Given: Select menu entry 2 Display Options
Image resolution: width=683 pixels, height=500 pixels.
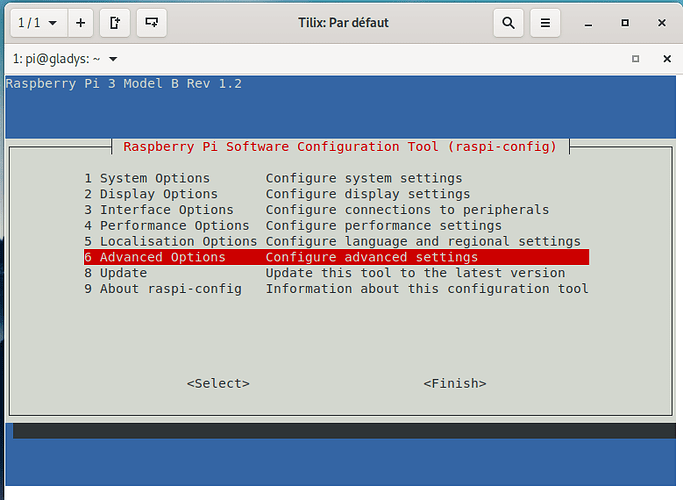Looking at the screenshot, I should point(336,194).
